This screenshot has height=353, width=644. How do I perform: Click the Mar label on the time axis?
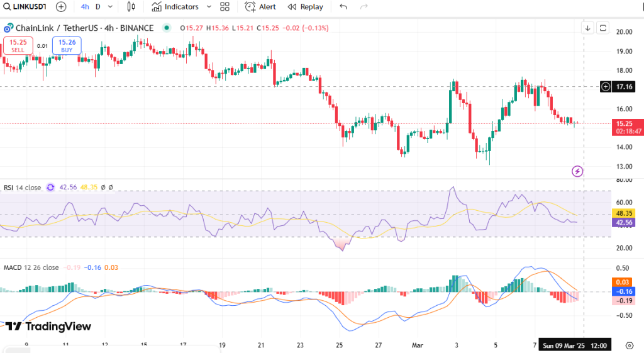point(418,345)
